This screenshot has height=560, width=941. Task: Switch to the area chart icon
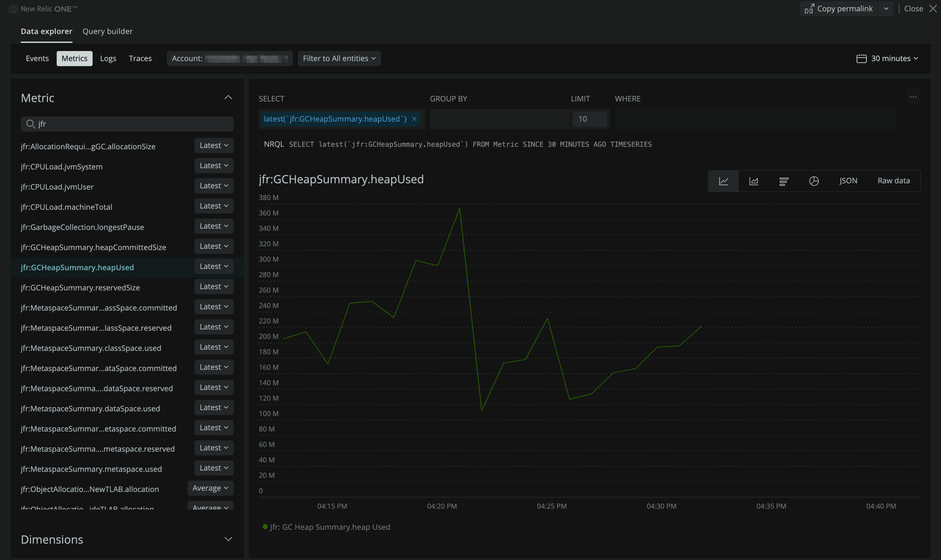click(754, 181)
